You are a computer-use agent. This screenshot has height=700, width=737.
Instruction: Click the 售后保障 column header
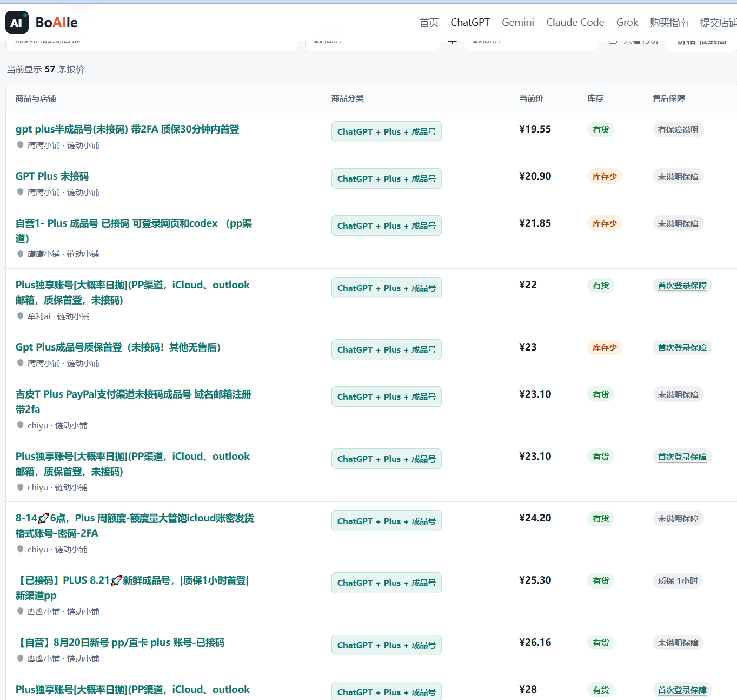pyautogui.click(x=669, y=98)
